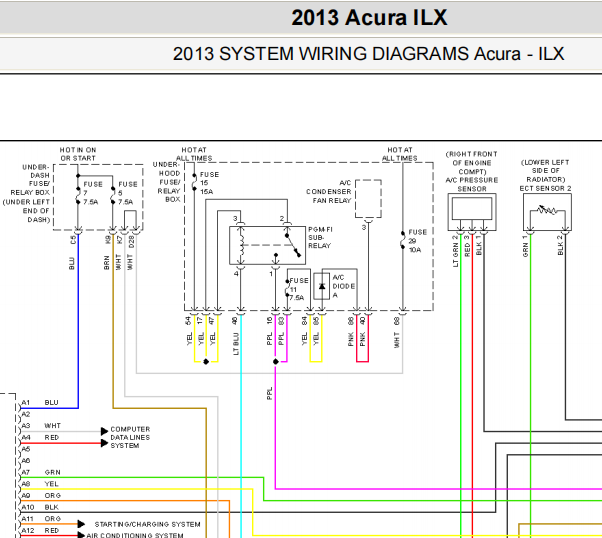Click the '(RIGHT FRONT OF ENGINE COMPT)' note
The width and height of the screenshot is (602, 538).
[472, 163]
